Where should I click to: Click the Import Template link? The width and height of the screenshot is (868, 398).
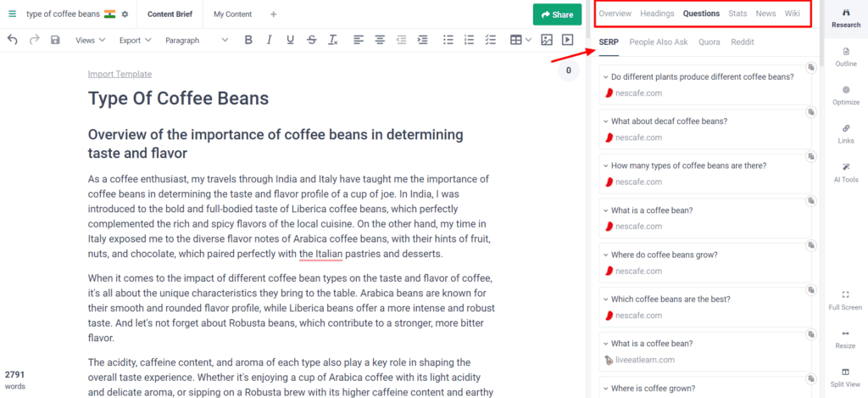120,75
